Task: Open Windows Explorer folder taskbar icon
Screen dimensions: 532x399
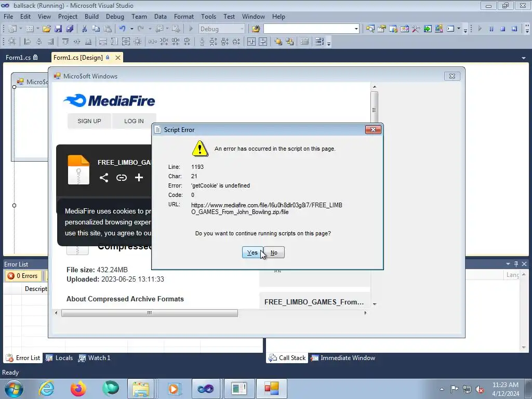Action: click(x=141, y=389)
